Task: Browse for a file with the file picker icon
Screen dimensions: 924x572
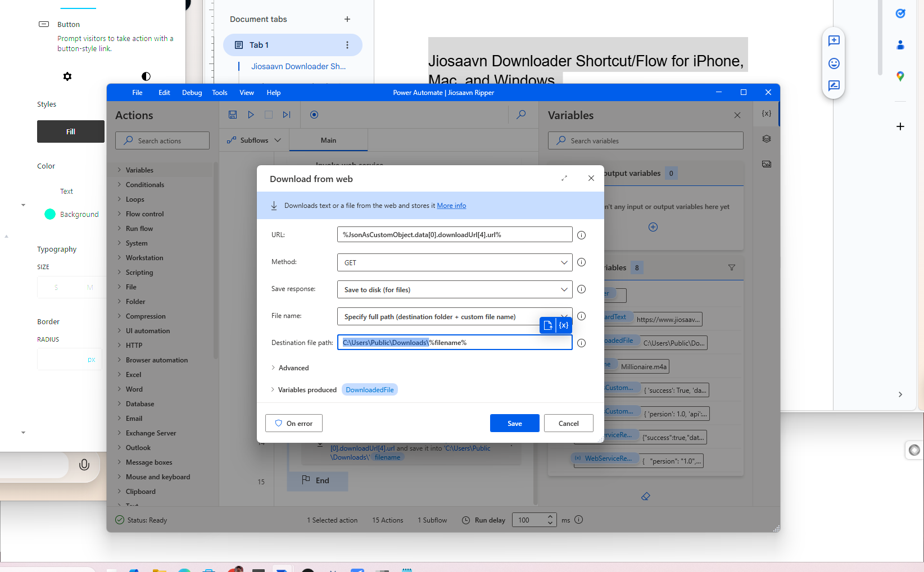Action: pos(547,325)
